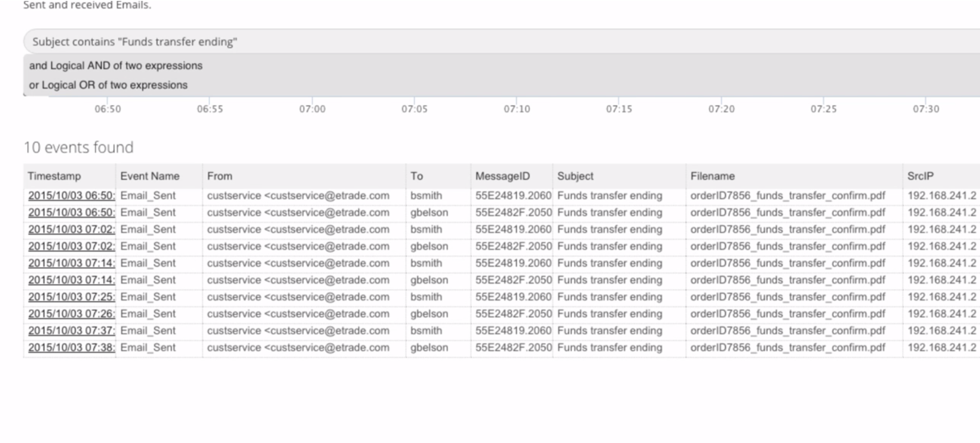Click the 06:50 timeline tick

pyautogui.click(x=108, y=109)
